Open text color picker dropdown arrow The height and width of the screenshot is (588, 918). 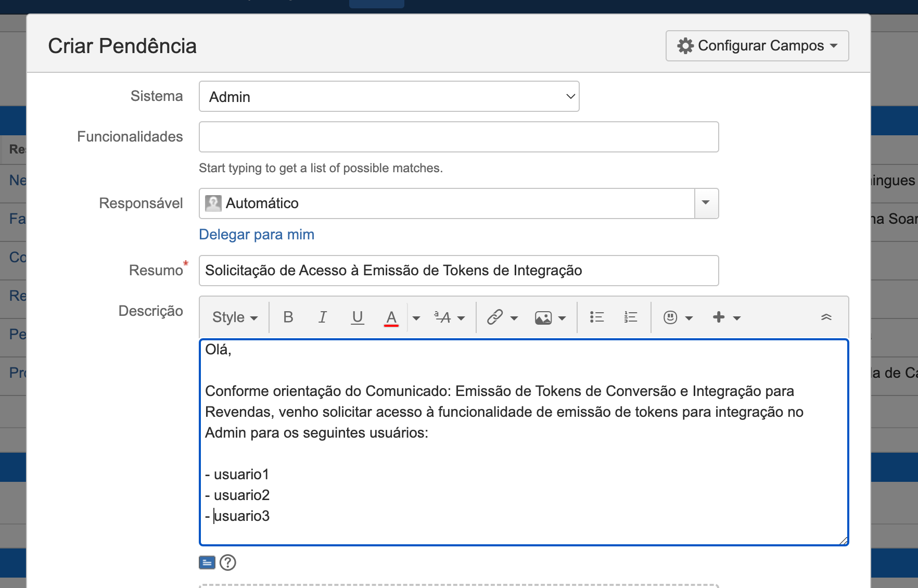pyautogui.click(x=416, y=318)
